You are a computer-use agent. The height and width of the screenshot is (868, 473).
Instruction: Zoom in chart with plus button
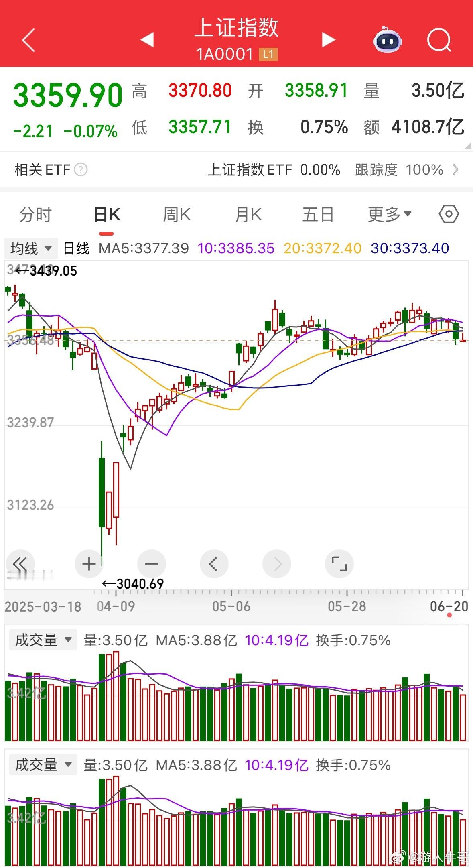point(89,564)
